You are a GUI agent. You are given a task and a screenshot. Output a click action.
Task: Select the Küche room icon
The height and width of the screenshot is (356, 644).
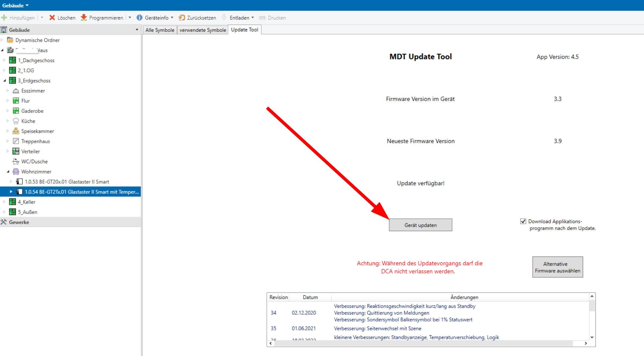(16, 121)
